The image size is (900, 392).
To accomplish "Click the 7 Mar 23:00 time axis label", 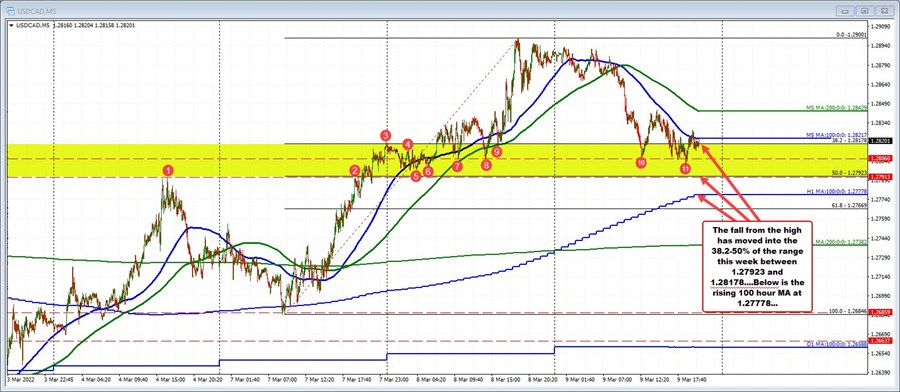I will (393, 380).
